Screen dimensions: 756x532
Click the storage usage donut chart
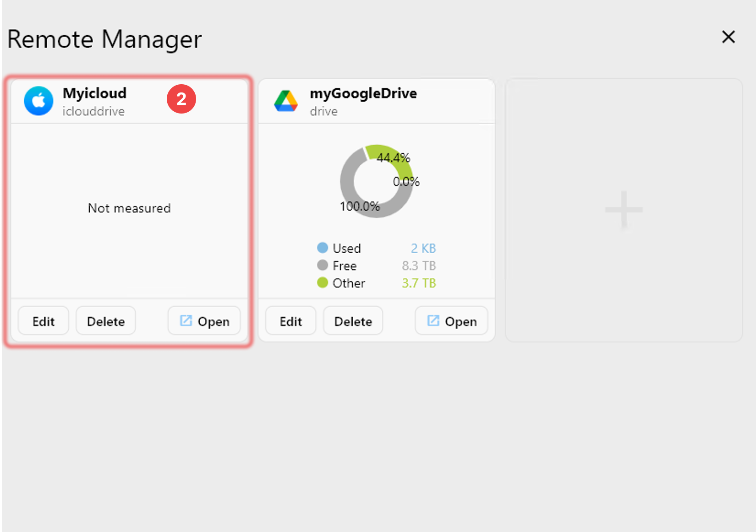(376, 181)
